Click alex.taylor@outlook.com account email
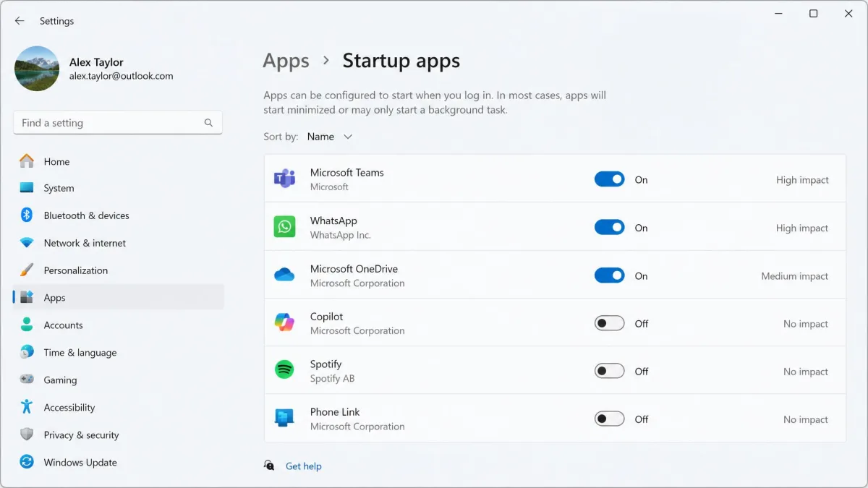The height and width of the screenshot is (488, 868). click(121, 76)
